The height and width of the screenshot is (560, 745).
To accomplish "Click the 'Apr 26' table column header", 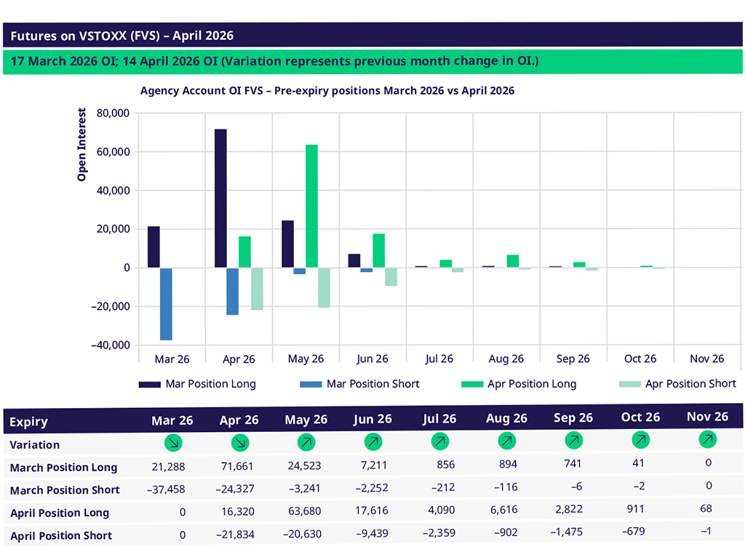I will (239, 420).
